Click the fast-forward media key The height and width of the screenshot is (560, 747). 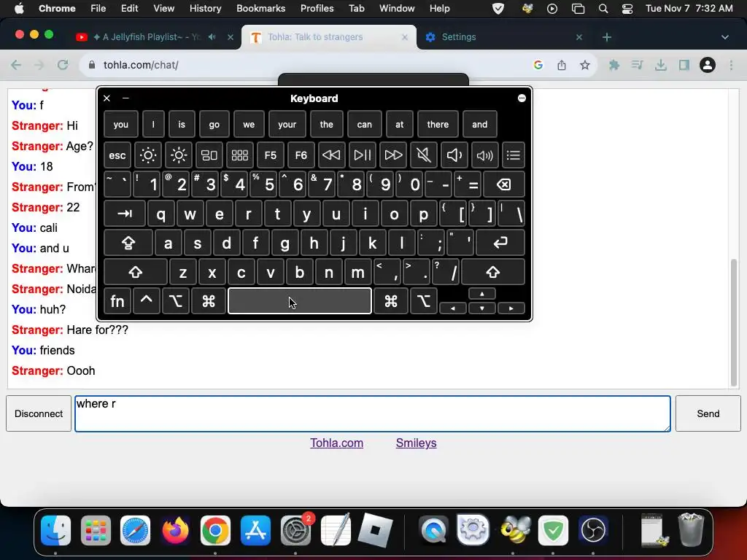click(393, 155)
